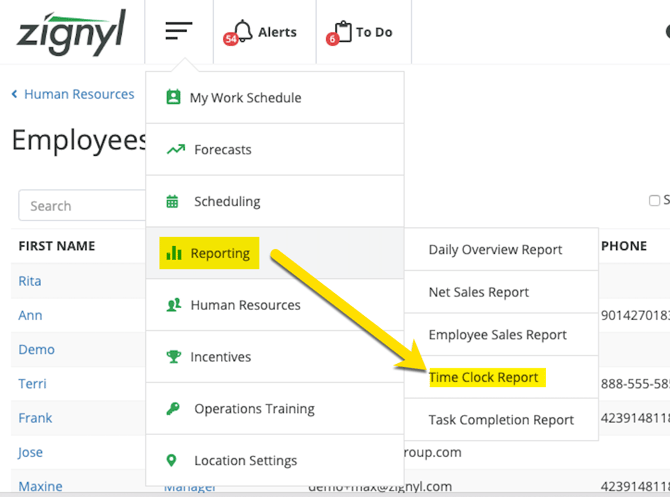Click in the Search employees field

click(x=82, y=206)
